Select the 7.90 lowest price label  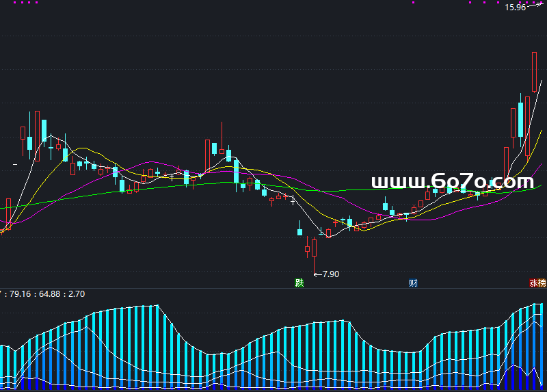[330, 274]
